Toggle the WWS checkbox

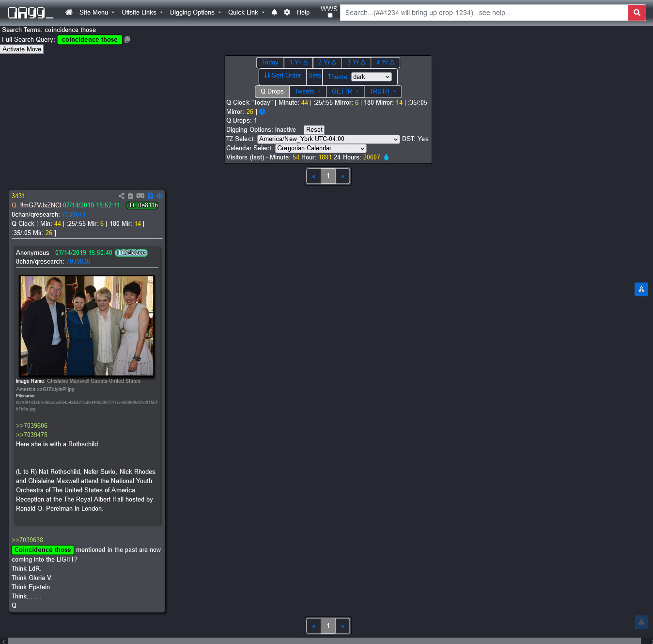click(330, 16)
